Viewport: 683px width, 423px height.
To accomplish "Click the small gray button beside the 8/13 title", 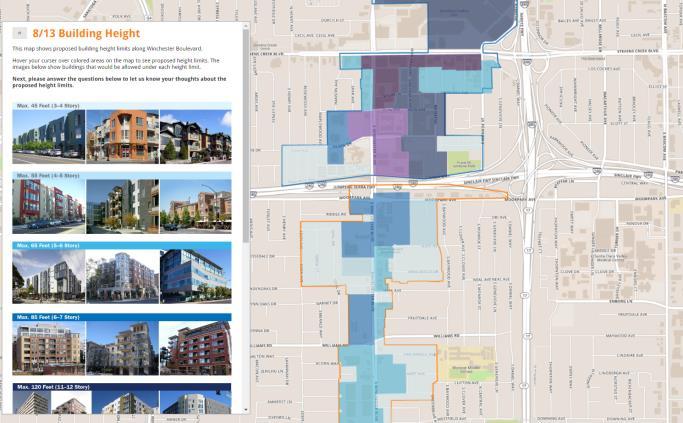I will pyautogui.click(x=20, y=33).
